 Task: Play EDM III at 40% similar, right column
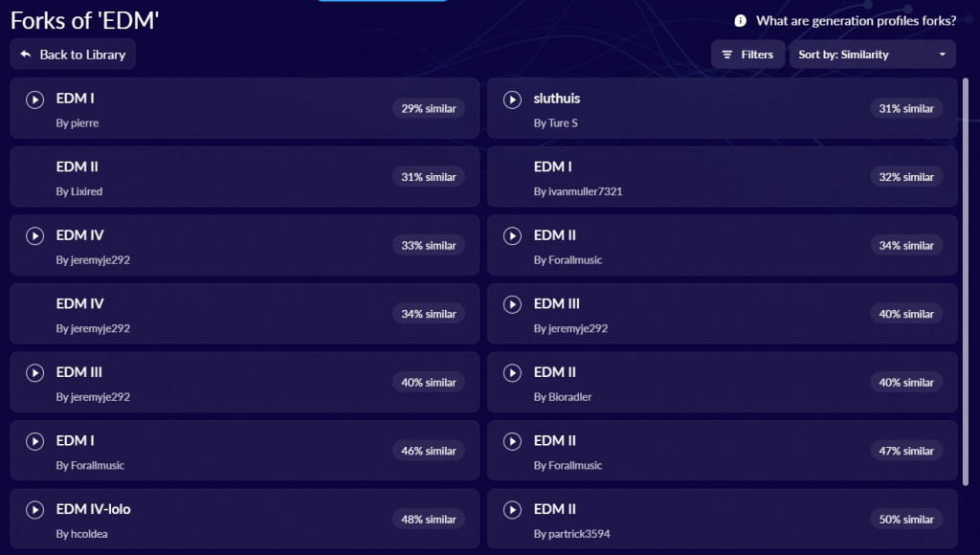point(512,304)
